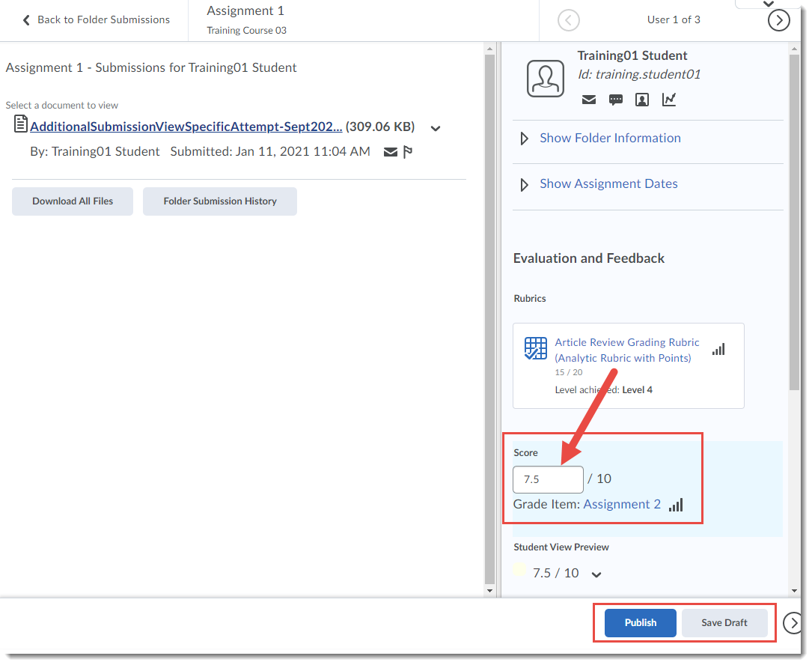Image resolution: width=812 pixels, height=665 pixels.
Task: Open the email icon under student name
Action: click(x=589, y=100)
